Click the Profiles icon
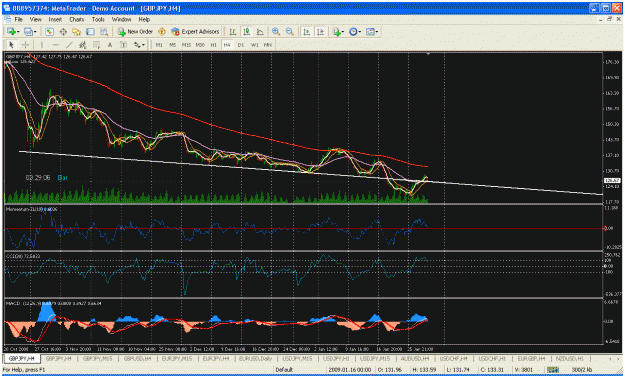 (x=28, y=31)
